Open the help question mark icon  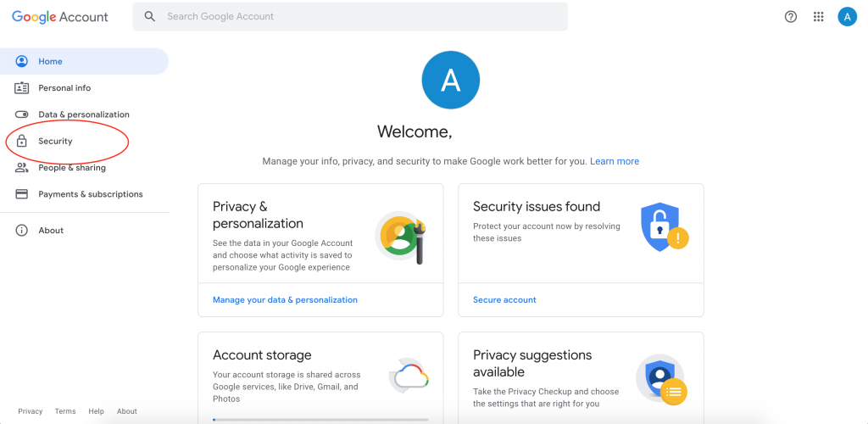click(x=791, y=17)
